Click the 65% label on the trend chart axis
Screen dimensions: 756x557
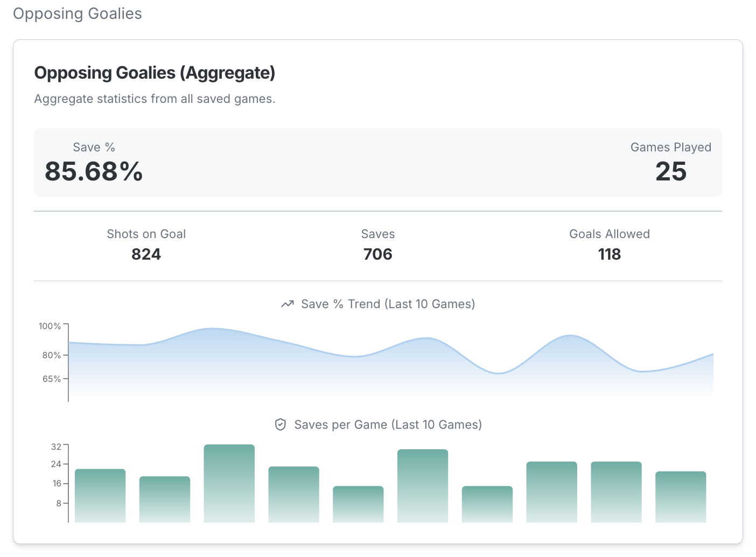coord(52,379)
